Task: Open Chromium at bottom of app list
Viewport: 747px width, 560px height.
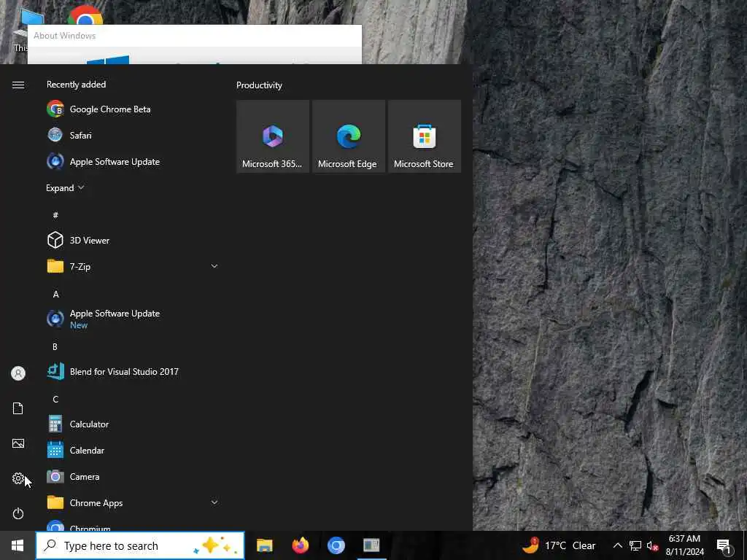Action: (x=132, y=525)
